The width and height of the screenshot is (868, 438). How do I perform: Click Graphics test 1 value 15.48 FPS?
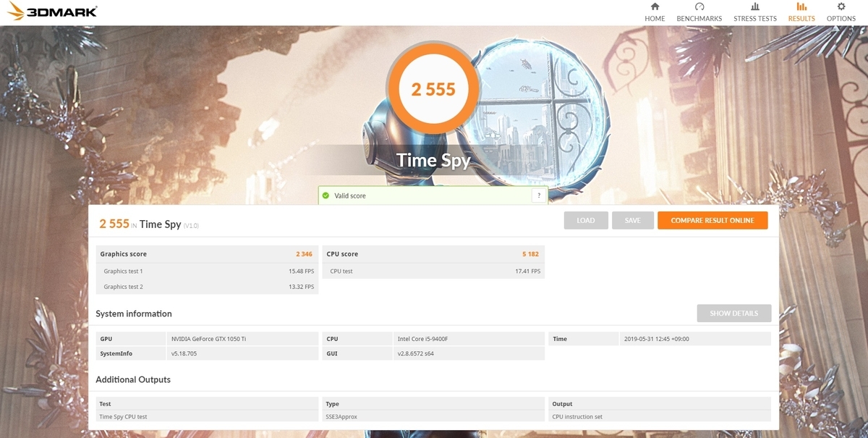301,271
